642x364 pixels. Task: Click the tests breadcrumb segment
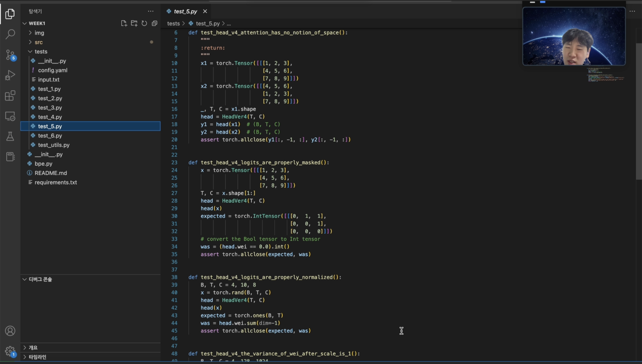pyautogui.click(x=173, y=23)
